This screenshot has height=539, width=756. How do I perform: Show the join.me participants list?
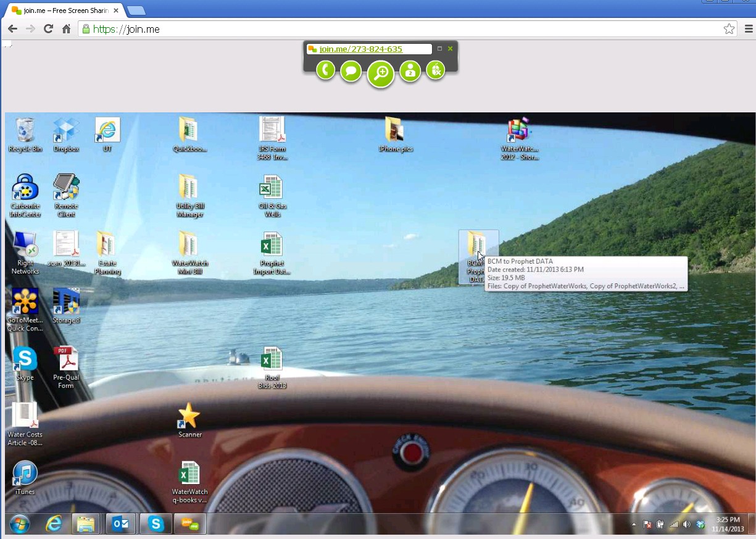pos(410,71)
